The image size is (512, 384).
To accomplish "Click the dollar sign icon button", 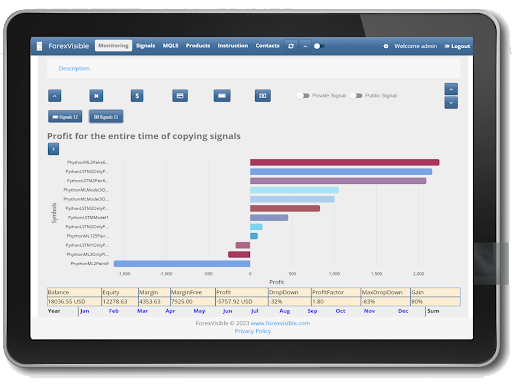I will coord(137,96).
